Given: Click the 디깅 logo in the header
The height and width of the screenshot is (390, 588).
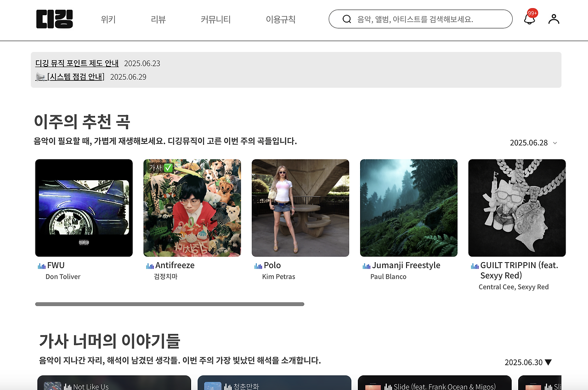Looking at the screenshot, I should pyautogui.click(x=55, y=19).
